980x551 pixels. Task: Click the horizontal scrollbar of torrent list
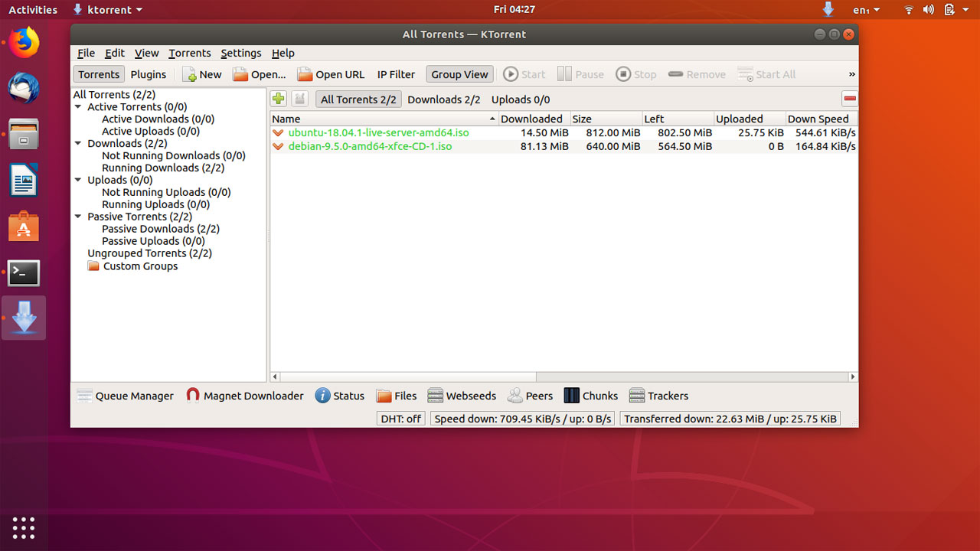pyautogui.click(x=408, y=377)
